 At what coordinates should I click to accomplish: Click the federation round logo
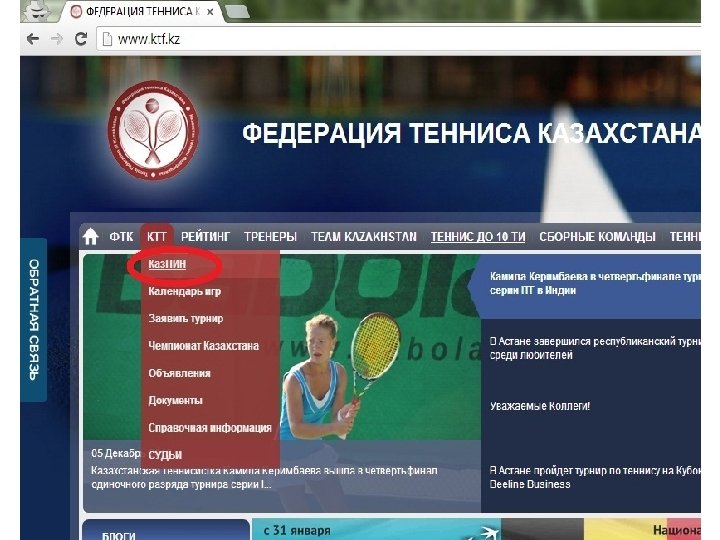tap(153, 130)
